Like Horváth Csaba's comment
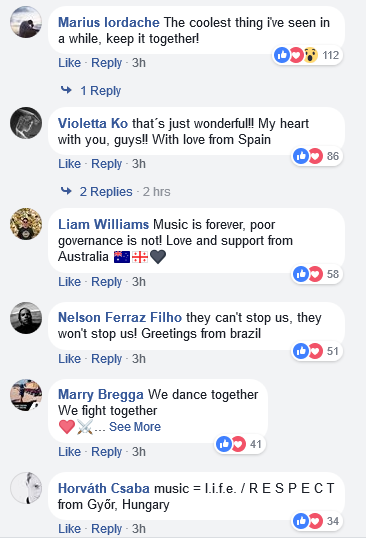The image size is (366, 538). pos(70,529)
